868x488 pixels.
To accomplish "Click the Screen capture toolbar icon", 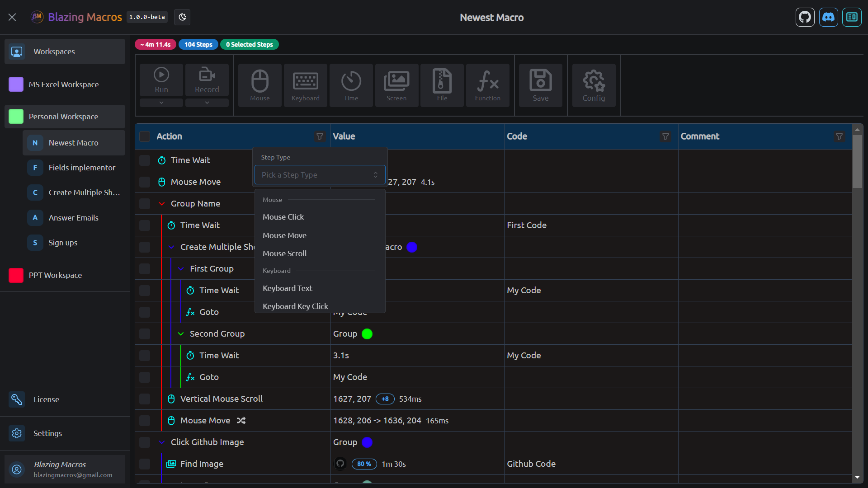I will click(396, 85).
